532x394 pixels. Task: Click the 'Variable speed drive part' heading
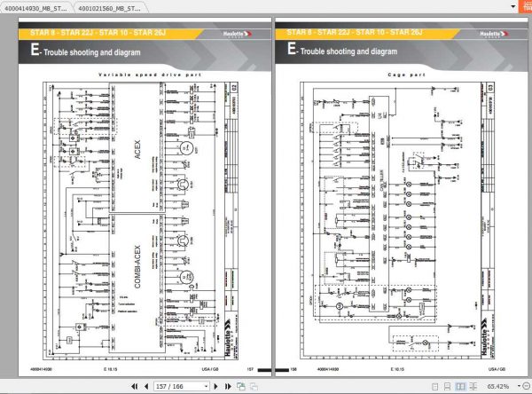(150, 75)
